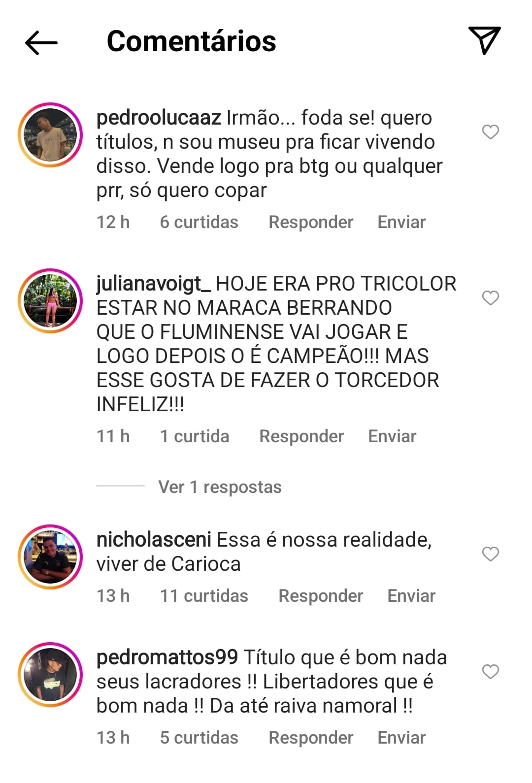Send nicholasceni's comment via Enviar
This screenshot has height=783, width=532.
point(411,596)
